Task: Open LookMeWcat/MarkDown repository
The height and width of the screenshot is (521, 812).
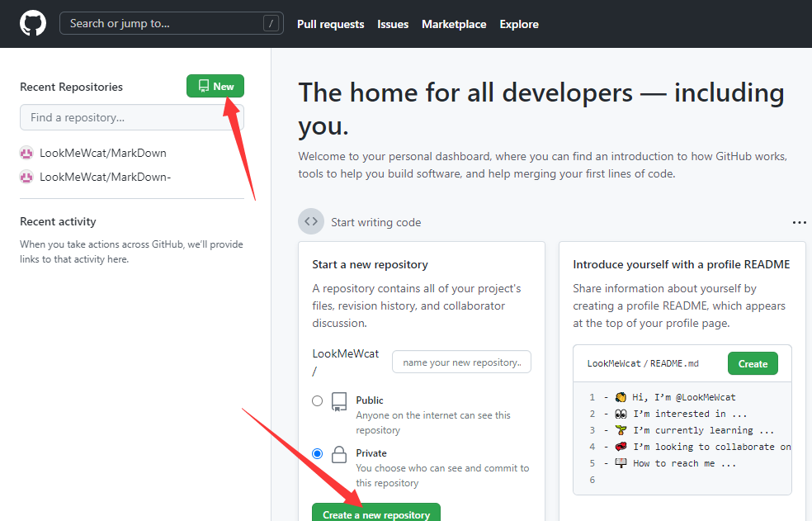Action: [103, 153]
